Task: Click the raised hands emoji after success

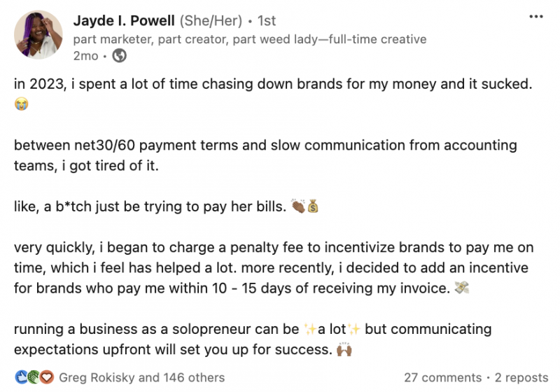Action: [x=344, y=349]
